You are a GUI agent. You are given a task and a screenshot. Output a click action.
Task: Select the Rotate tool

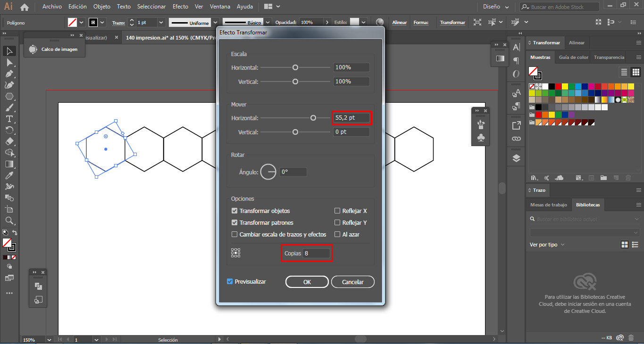pyautogui.click(x=9, y=130)
